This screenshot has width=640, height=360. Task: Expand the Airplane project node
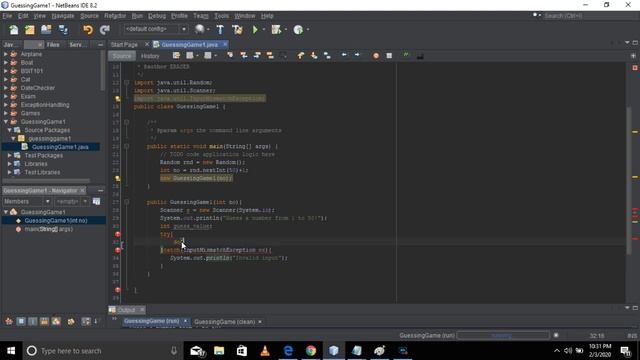tap(6, 54)
